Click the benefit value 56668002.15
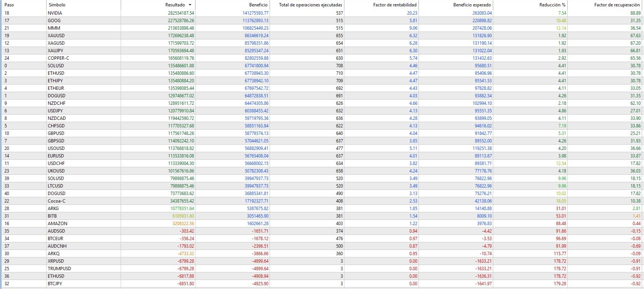644x289 pixels. 257,163
